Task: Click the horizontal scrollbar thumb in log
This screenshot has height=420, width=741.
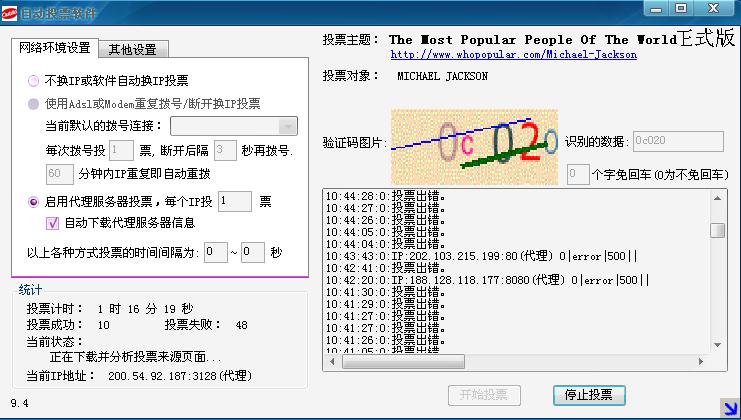Action: point(404,361)
